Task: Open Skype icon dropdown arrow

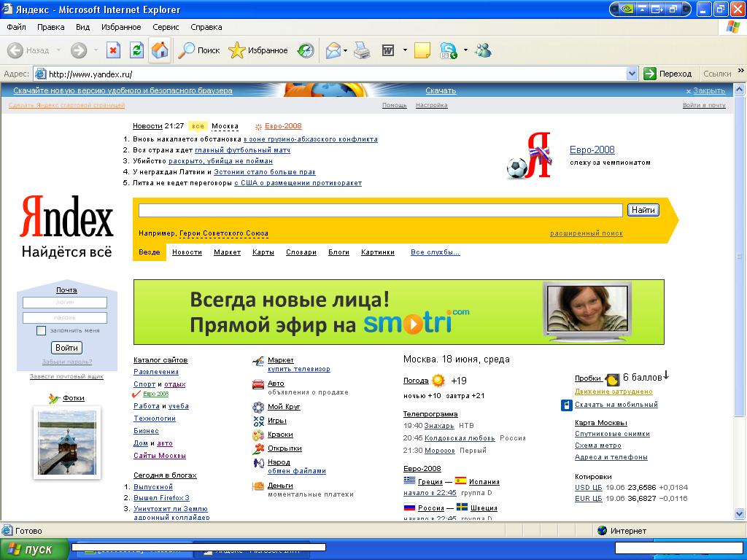Action: (465, 50)
